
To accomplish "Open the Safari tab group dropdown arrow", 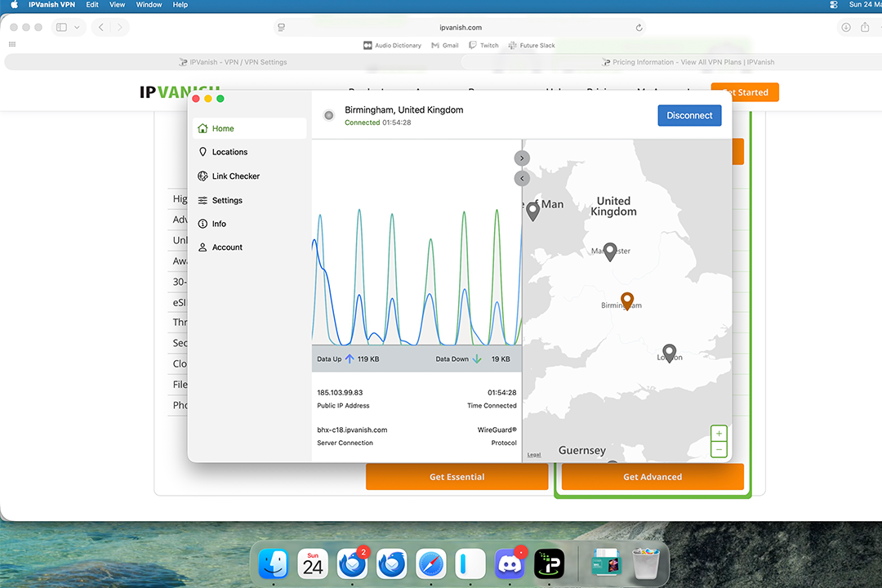I will [x=77, y=27].
